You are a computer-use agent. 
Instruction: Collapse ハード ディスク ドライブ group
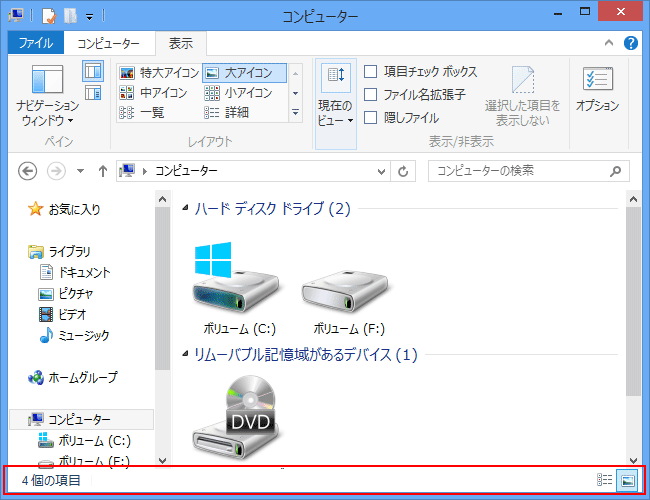[185, 208]
